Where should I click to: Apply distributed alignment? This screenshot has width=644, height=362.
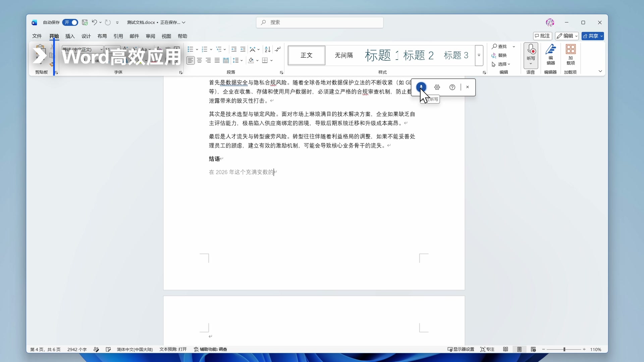coord(226,60)
